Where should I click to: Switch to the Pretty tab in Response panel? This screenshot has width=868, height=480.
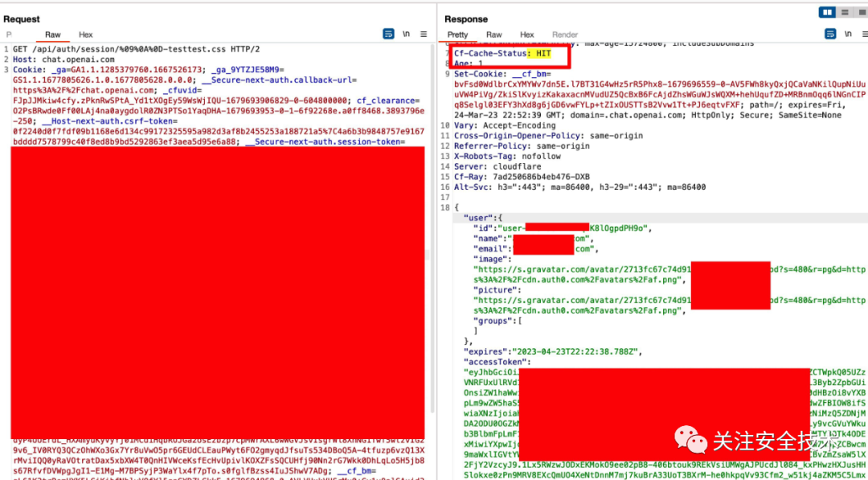(x=457, y=35)
